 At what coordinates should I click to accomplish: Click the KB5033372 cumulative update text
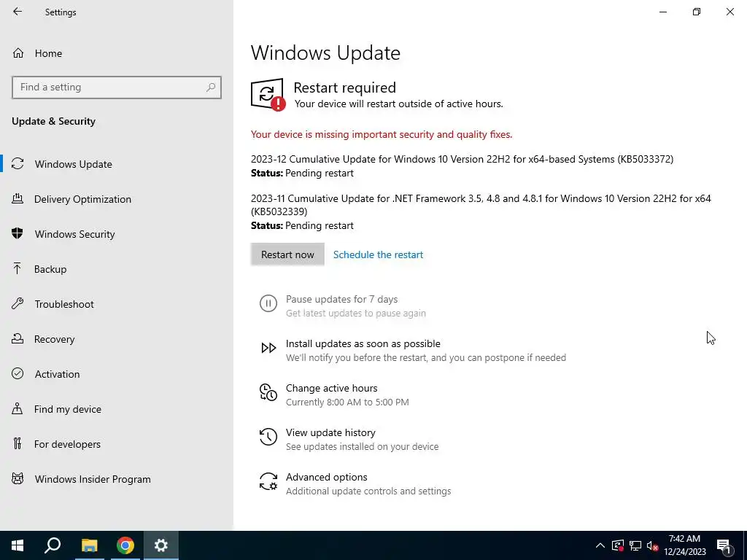point(462,159)
